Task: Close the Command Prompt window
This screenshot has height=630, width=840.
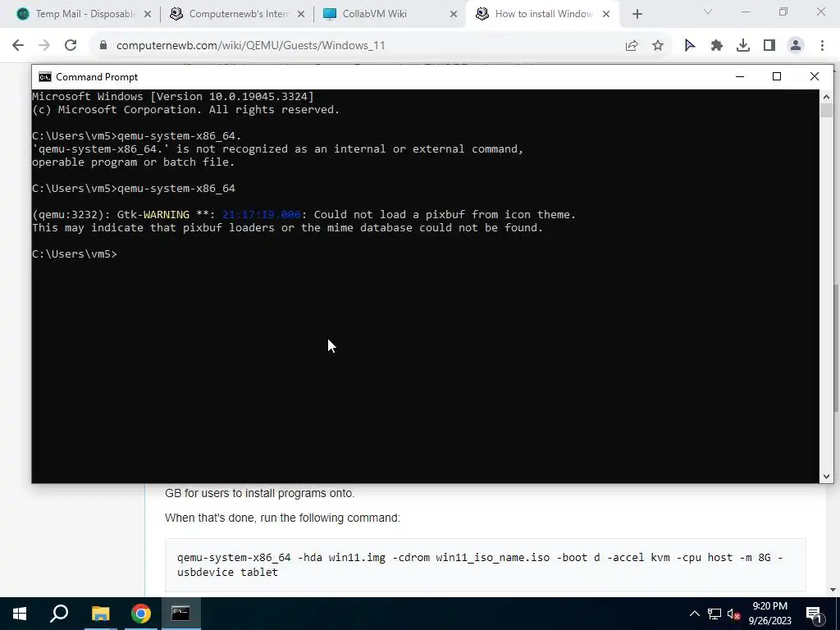Action: pyautogui.click(x=815, y=77)
